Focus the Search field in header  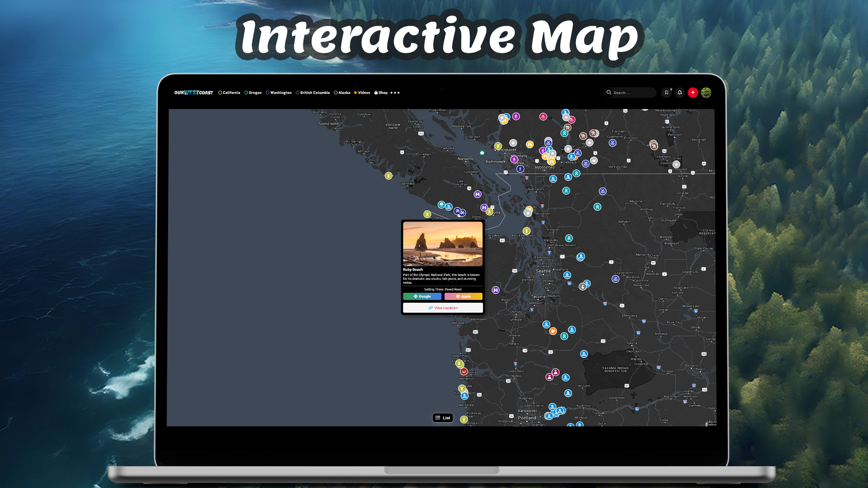point(630,93)
